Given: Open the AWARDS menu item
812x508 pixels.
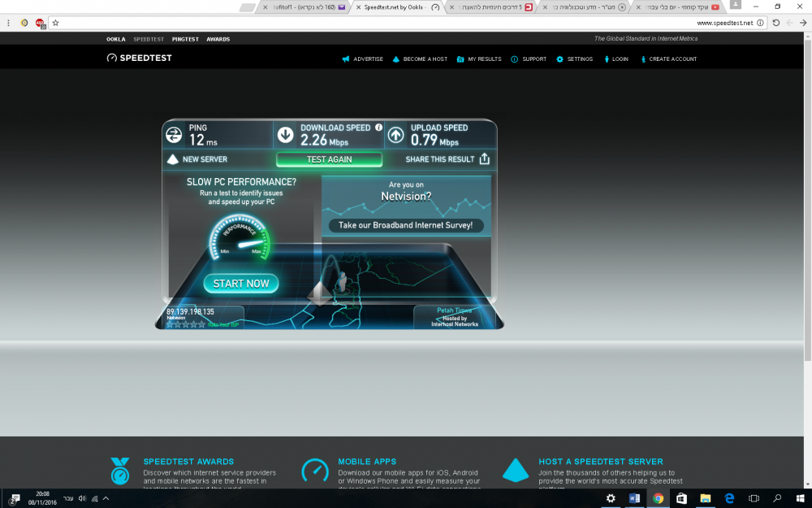Looking at the screenshot, I should [x=218, y=39].
